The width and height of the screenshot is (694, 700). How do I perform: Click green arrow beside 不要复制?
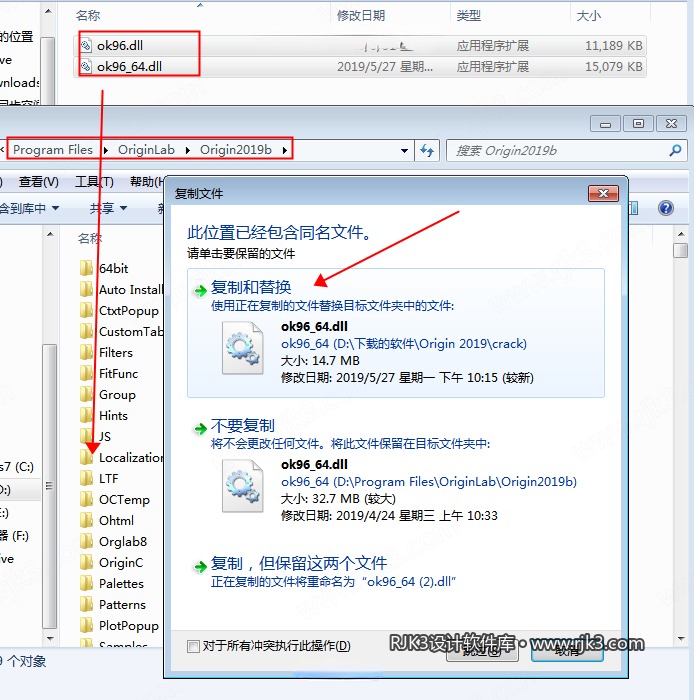pyautogui.click(x=200, y=429)
